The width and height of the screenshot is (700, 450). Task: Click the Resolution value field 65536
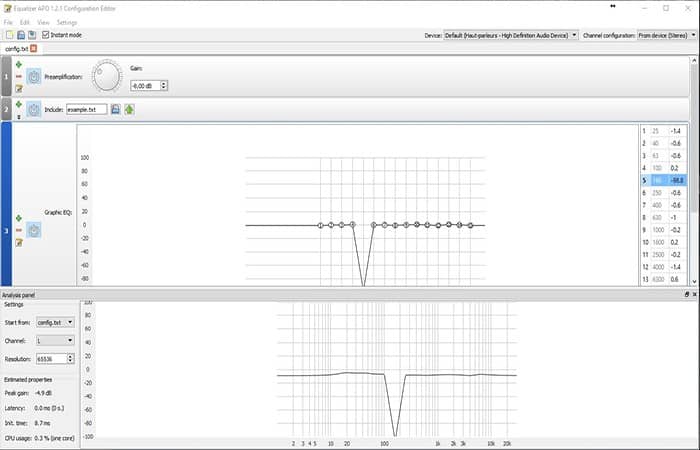52,359
